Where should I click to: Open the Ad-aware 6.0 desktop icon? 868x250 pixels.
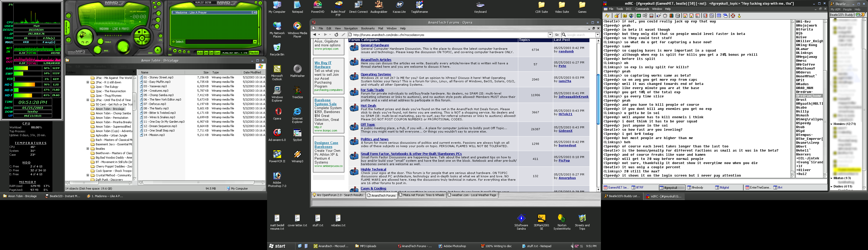pyautogui.click(x=277, y=135)
